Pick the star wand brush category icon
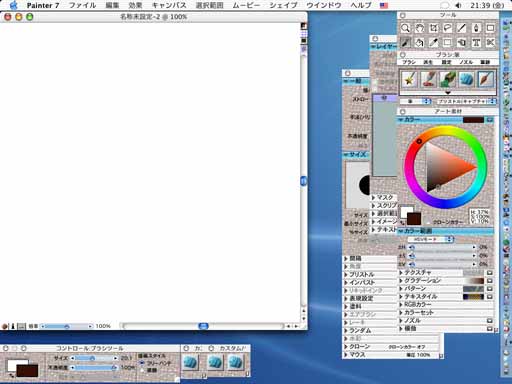This screenshot has width=512, height=384. pyautogui.click(x=409, y=79)
